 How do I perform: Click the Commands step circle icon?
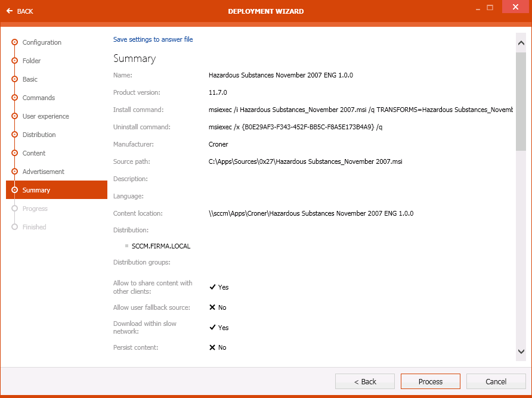tap(15, 98)
